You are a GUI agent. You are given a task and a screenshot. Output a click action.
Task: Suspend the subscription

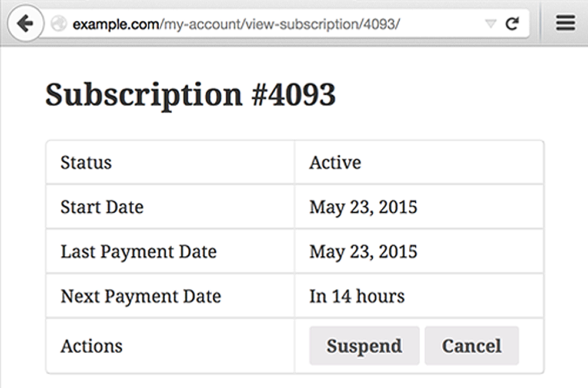click(x=364, y=346)
